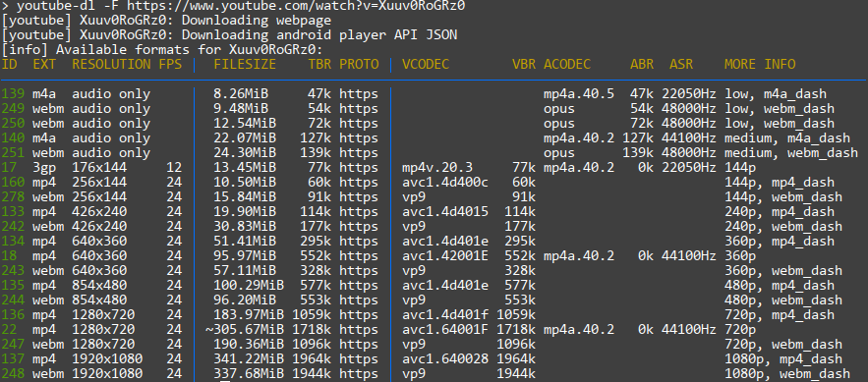Select the format ID 242
Screen dimensions: 868x382
click(14, 227)
